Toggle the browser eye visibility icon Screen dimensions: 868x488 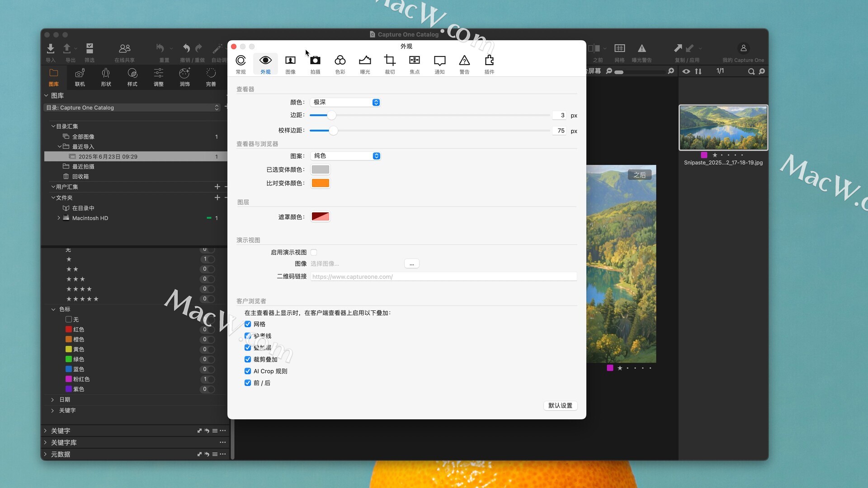pos(686,71)
